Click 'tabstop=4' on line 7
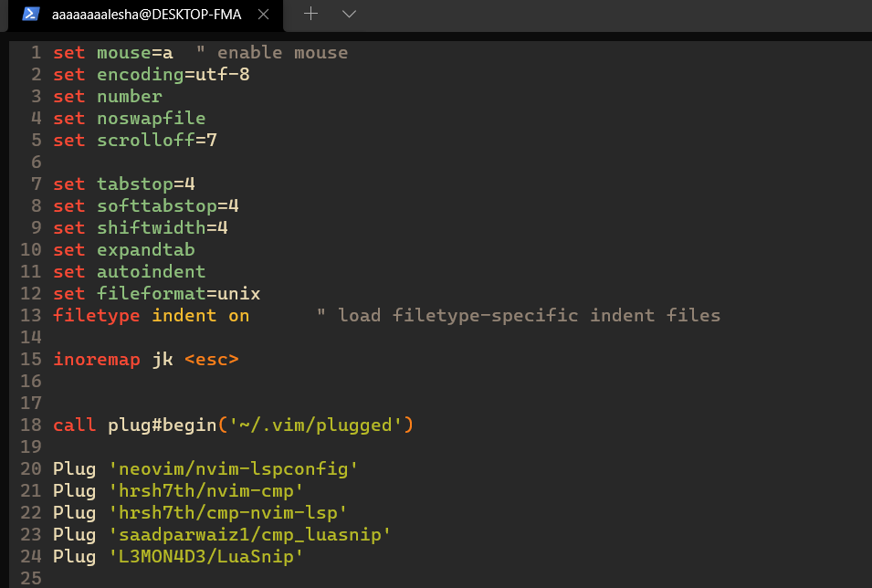This screenshot has width=872, height=588. tap(146, 184)
